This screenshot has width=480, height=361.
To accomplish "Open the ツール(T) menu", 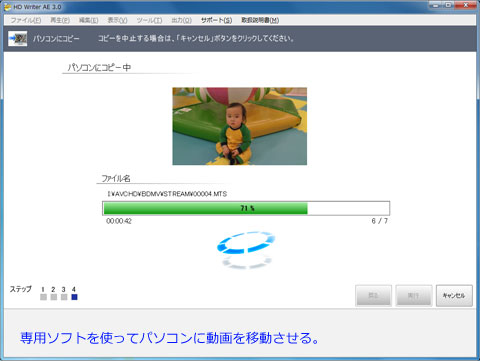I will (149, 20).
